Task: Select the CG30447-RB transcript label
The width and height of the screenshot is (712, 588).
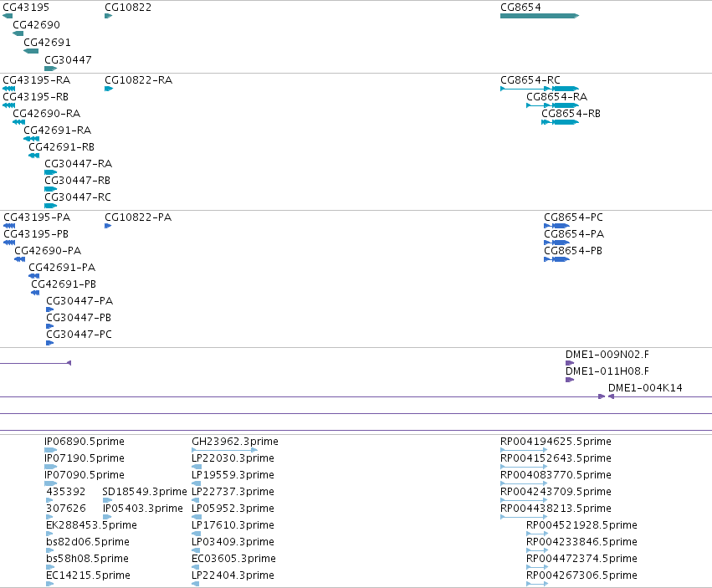Action: click(x=78, y=181)
